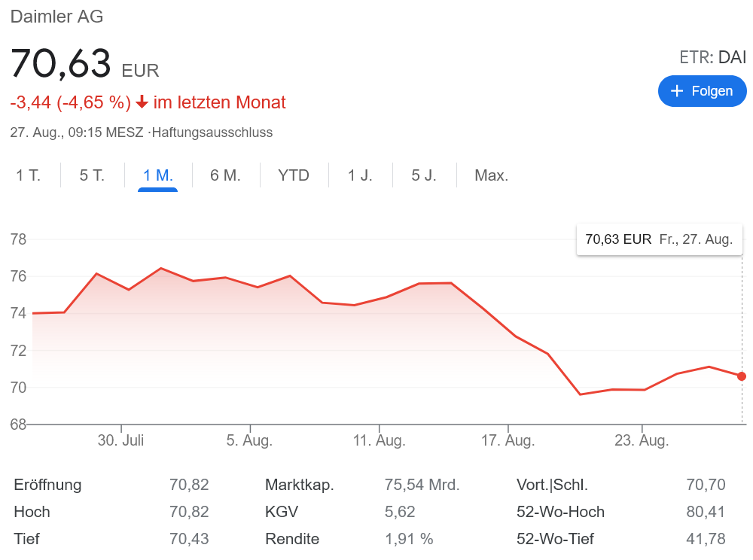This screenshot has width=753, height=560.
Task: Click the red down arrow icon
Action: coord(142,102)
